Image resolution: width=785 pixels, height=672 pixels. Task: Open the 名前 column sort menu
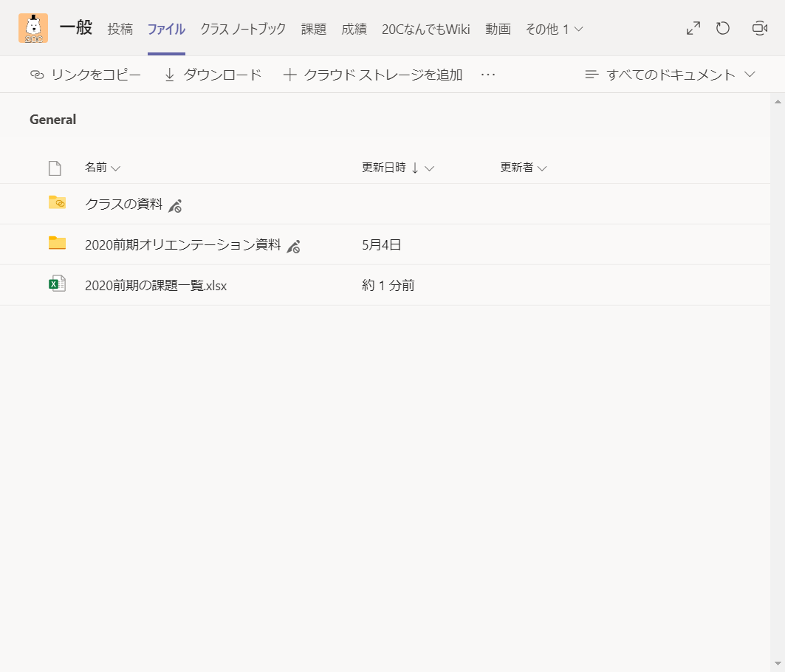pyautogui.click(x=102, y=168)
